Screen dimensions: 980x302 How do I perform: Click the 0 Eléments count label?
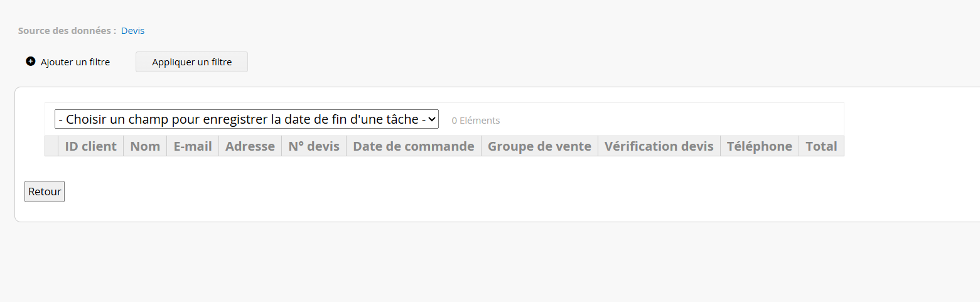pos(476,121)
